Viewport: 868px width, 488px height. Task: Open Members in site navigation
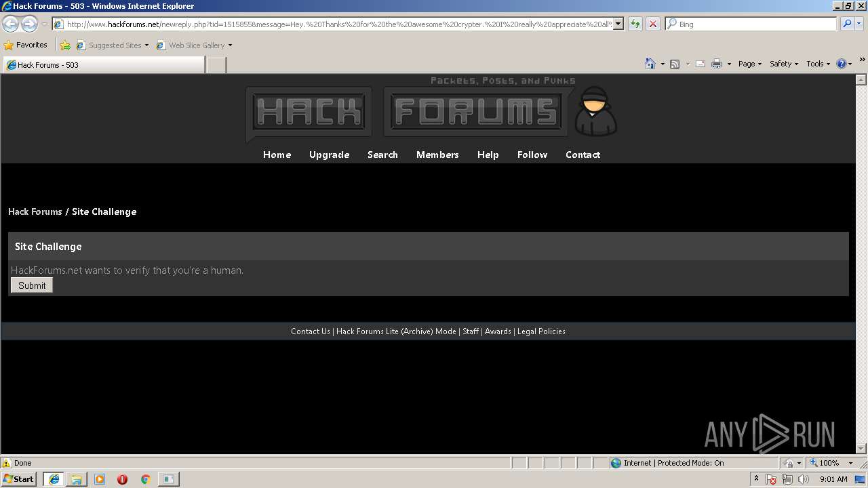pos(437,155)
